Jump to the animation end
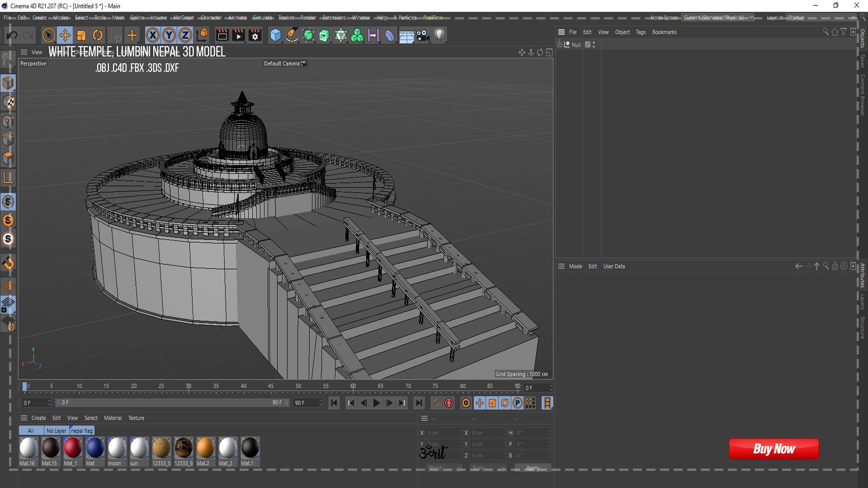Viewport: 868px width, 488px height. (x=419, y=403)
